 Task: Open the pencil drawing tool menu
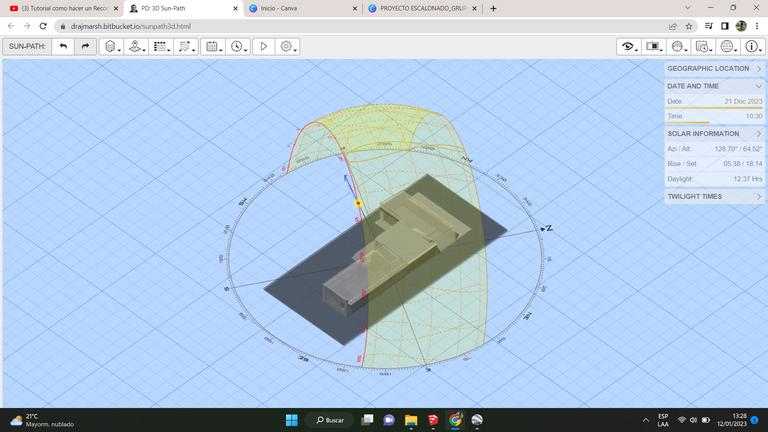pos(186,47)
